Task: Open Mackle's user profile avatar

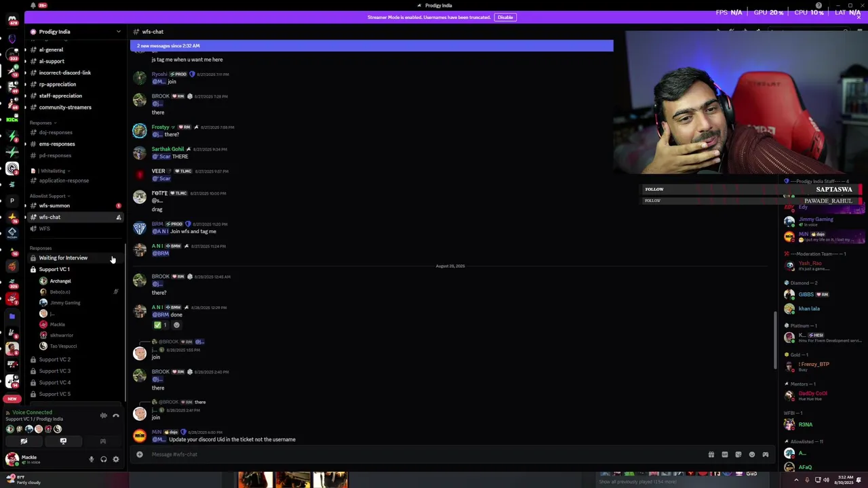Action: coord(12,460)
